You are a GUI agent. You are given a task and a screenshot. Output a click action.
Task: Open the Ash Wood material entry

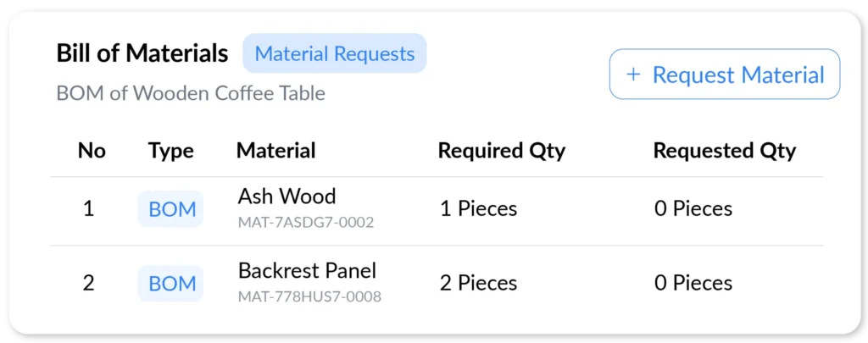[287, 196]
